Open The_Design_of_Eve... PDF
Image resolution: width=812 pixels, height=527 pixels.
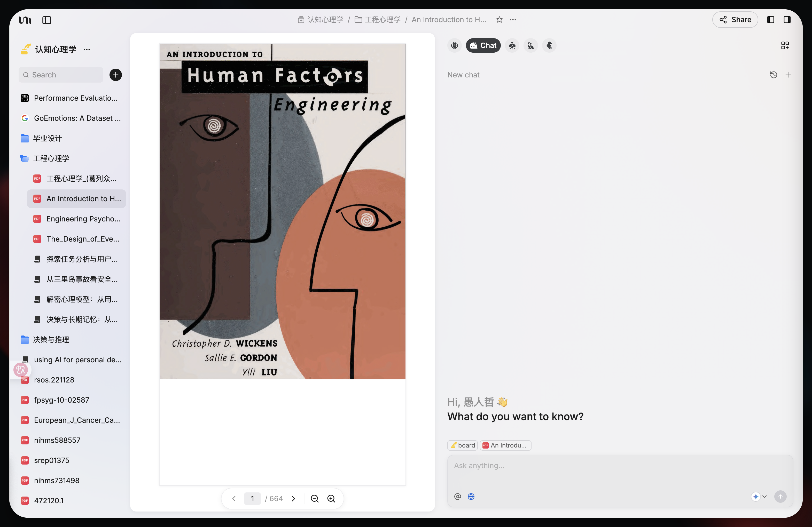(76, 239)
